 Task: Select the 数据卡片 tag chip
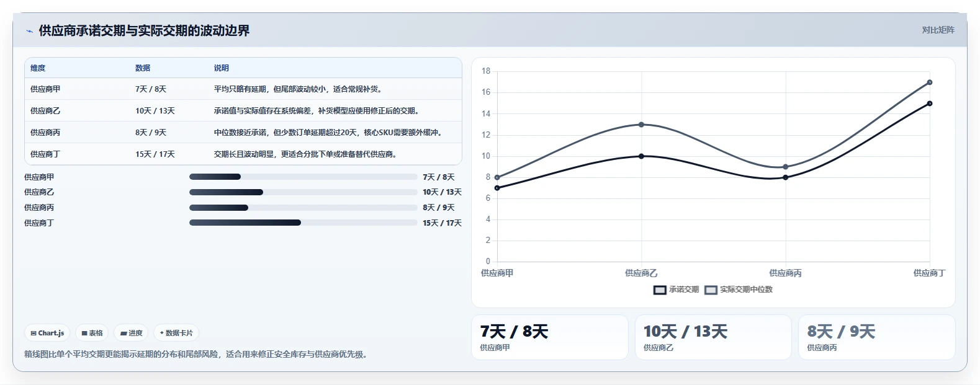coord(176,333)
